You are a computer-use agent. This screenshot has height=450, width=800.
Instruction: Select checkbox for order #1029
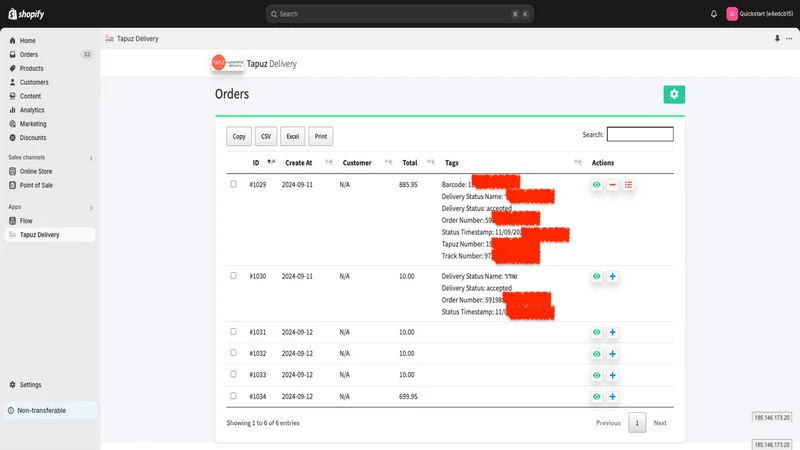point(233,184)
